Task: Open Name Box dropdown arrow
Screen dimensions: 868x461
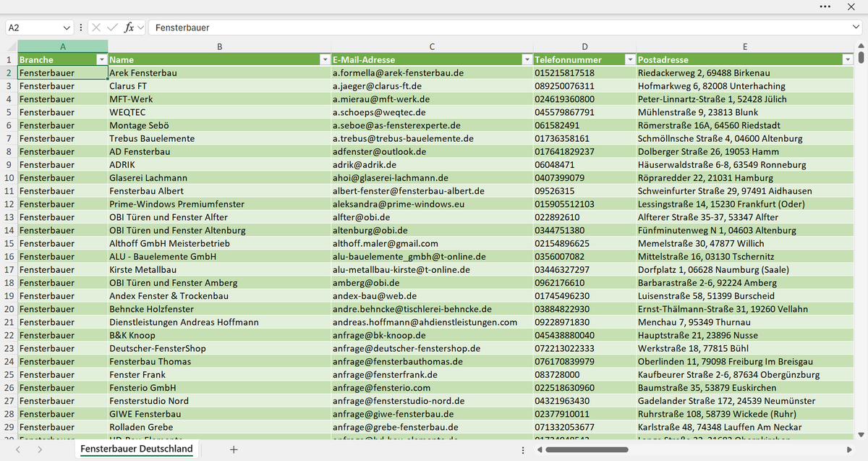Action: click(x=67, y=28)
